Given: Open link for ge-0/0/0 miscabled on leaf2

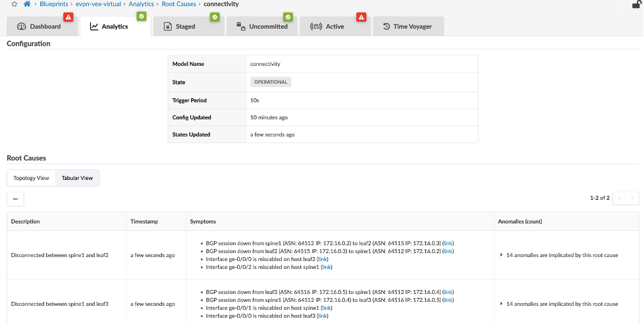Looking at the screenshot, I should tap(322, 259).
